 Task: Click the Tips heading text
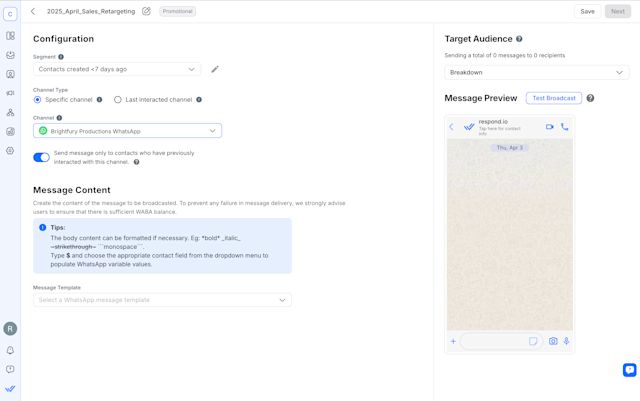tap(58, 227)
